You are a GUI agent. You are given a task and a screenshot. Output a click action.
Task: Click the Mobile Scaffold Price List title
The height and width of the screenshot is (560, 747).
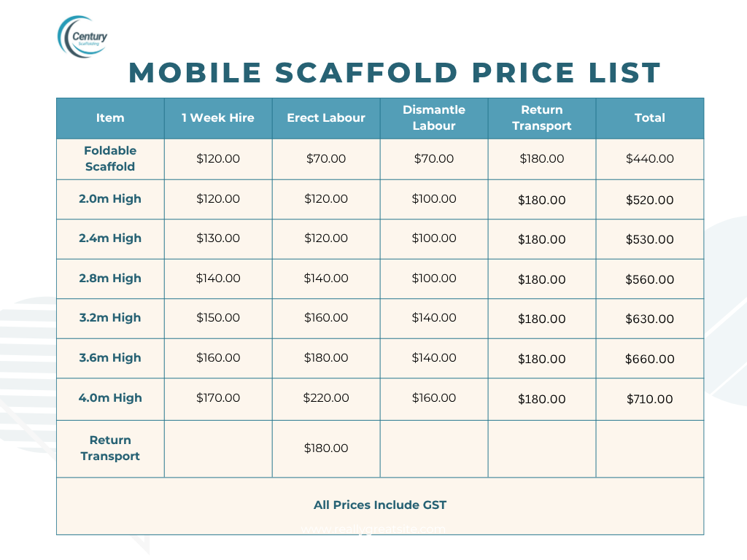coord(394,73)
